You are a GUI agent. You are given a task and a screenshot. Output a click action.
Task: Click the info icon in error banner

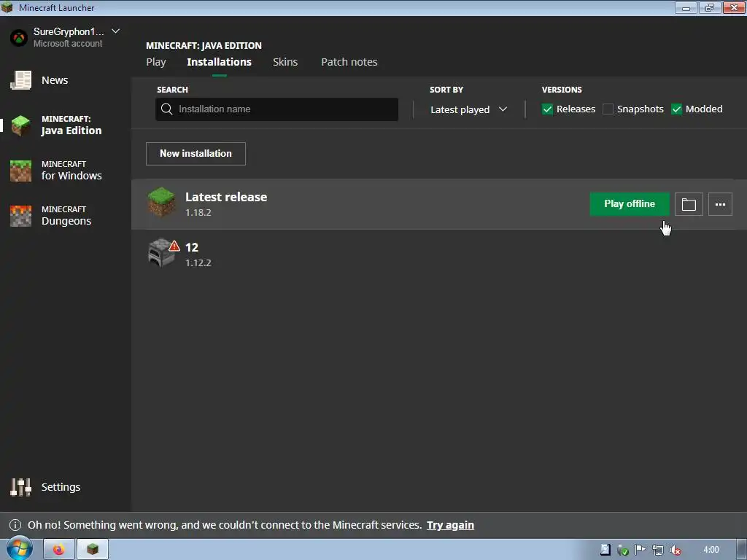click(x=15, y=525)
